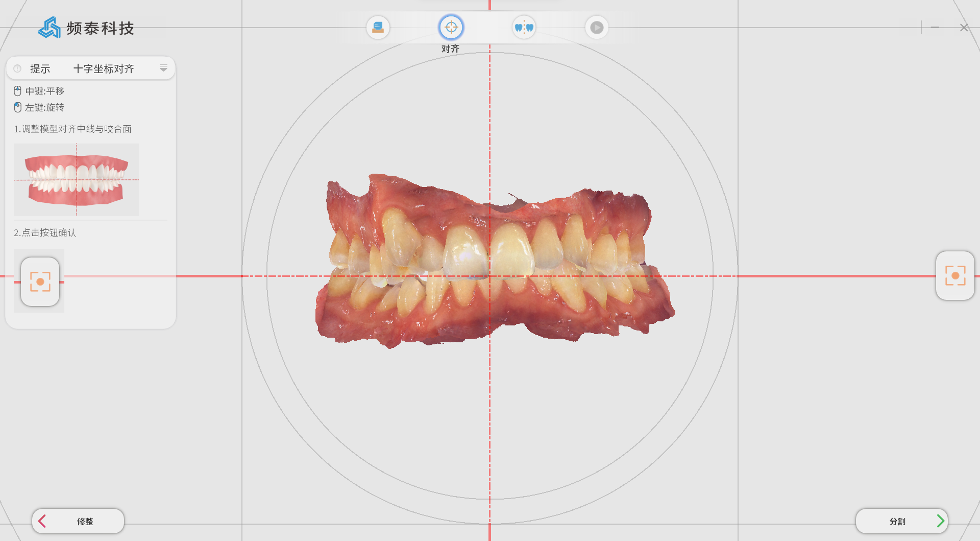
Task: Click the 频泰科技 logo
Action: pos(86,28)
